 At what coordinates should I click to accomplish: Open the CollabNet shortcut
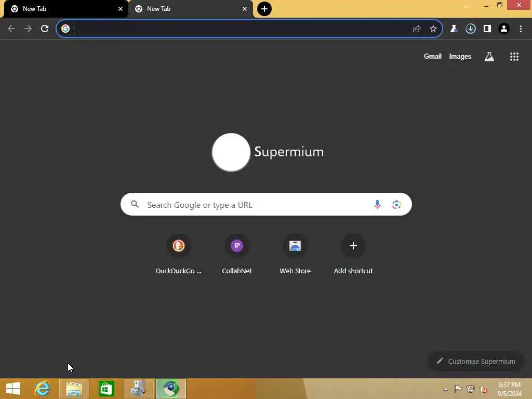237,255
